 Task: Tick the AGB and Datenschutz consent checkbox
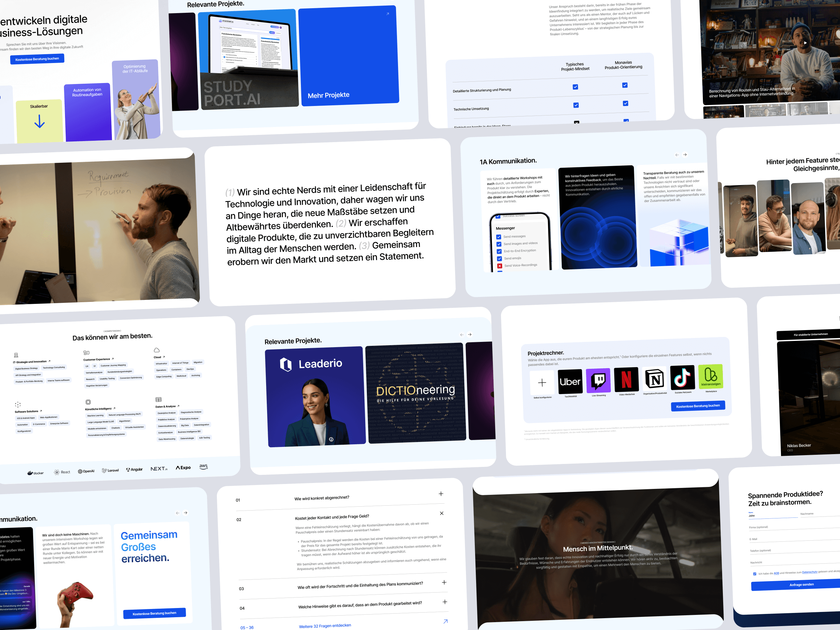pyautogui.click(x=755, y=574)
